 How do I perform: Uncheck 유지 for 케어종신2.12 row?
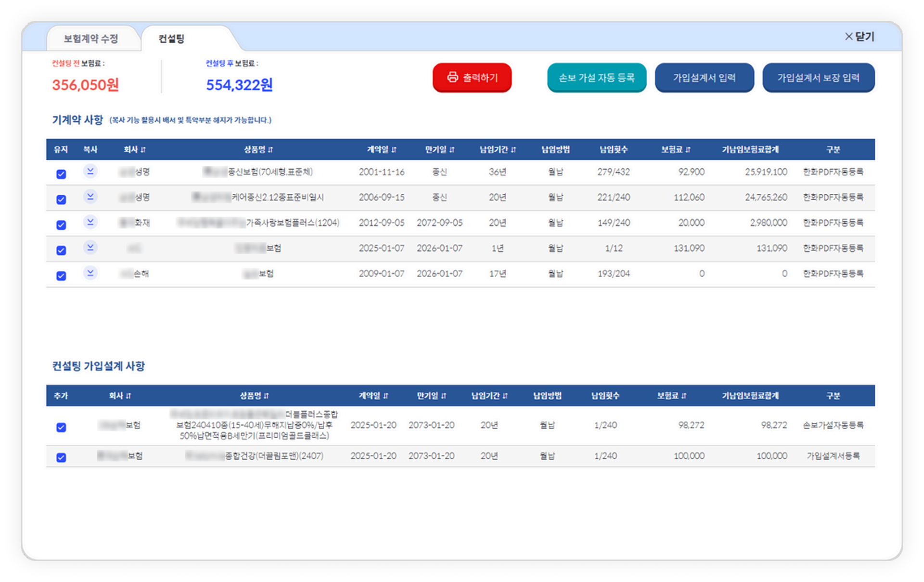click(61, 200)
